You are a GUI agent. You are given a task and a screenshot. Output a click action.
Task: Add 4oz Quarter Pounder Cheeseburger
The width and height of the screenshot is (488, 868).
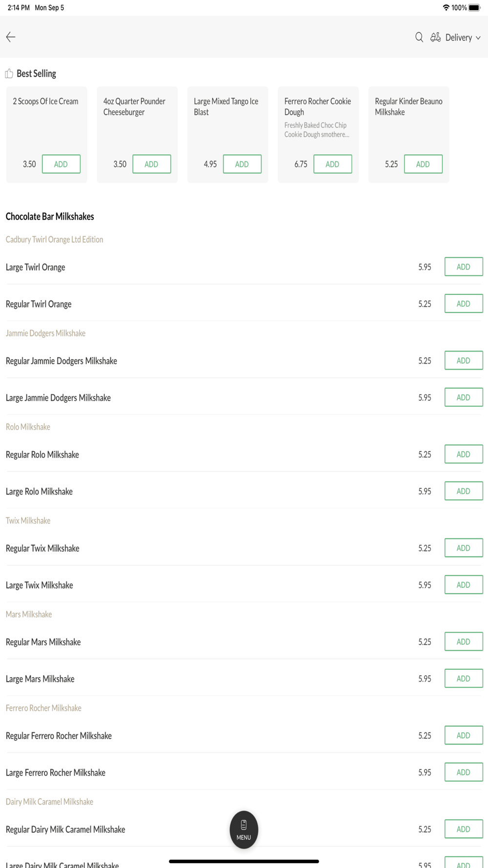point(151,164)
